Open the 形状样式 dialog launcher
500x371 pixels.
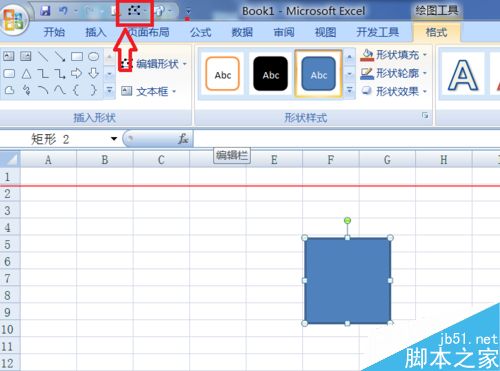pos(425,116)
